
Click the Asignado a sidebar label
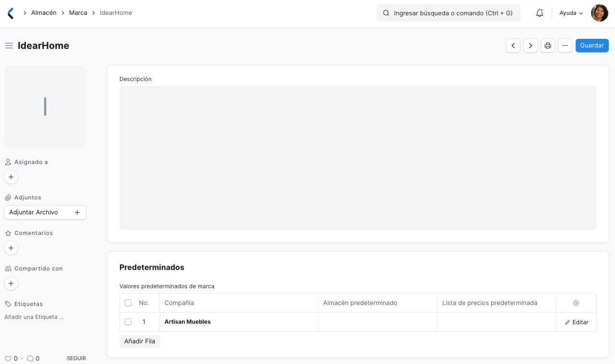click(31, 162)
